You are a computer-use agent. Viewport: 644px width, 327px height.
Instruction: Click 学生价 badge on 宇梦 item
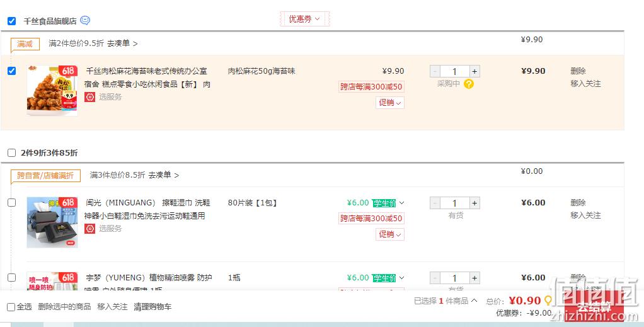384,278
